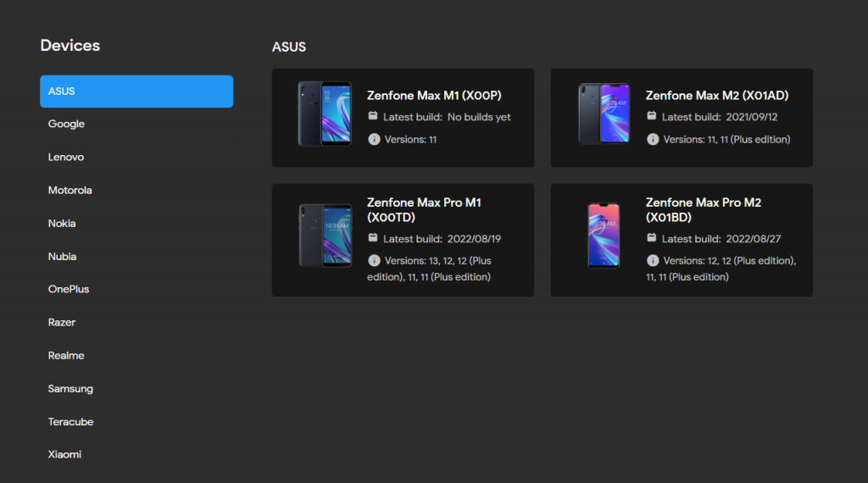Viewport: 868px width, 483px height.
Task: Open the Zenfone Max Pro M1 (X00TD) title
Action: point(424,209)
